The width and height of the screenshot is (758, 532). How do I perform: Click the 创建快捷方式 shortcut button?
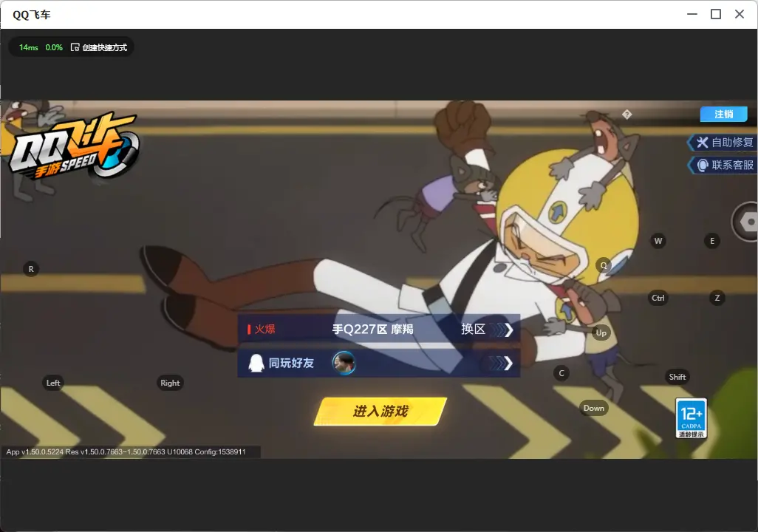[99, 47]
